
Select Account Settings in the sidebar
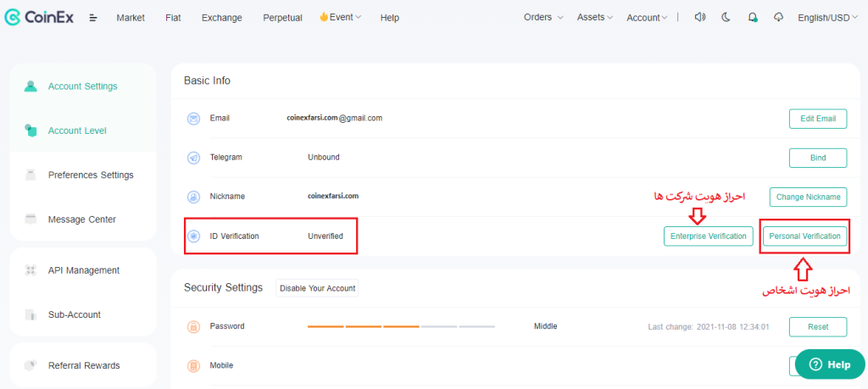click(83, 86)
